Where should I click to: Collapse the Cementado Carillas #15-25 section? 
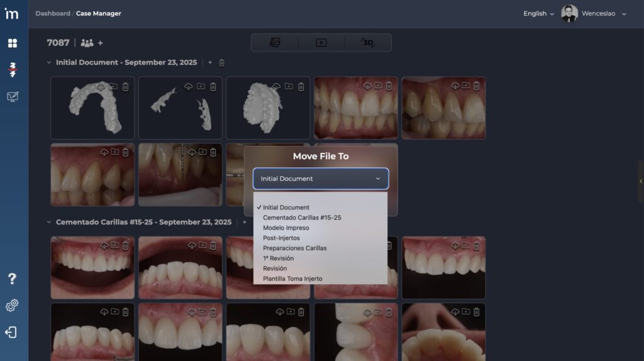point(49,222)
